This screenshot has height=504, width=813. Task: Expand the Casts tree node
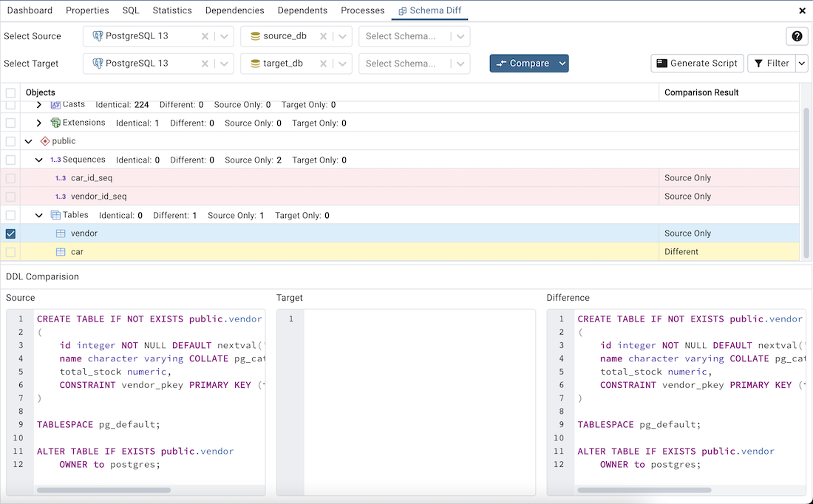pos(38,103)
